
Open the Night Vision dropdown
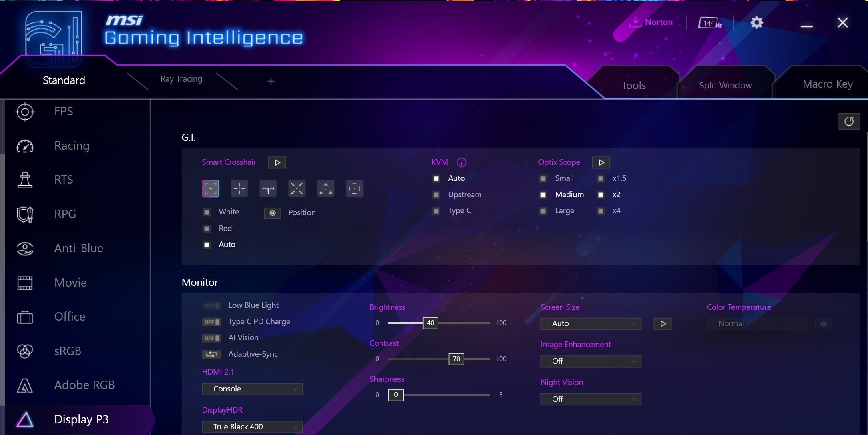click(x=591, y=399)
